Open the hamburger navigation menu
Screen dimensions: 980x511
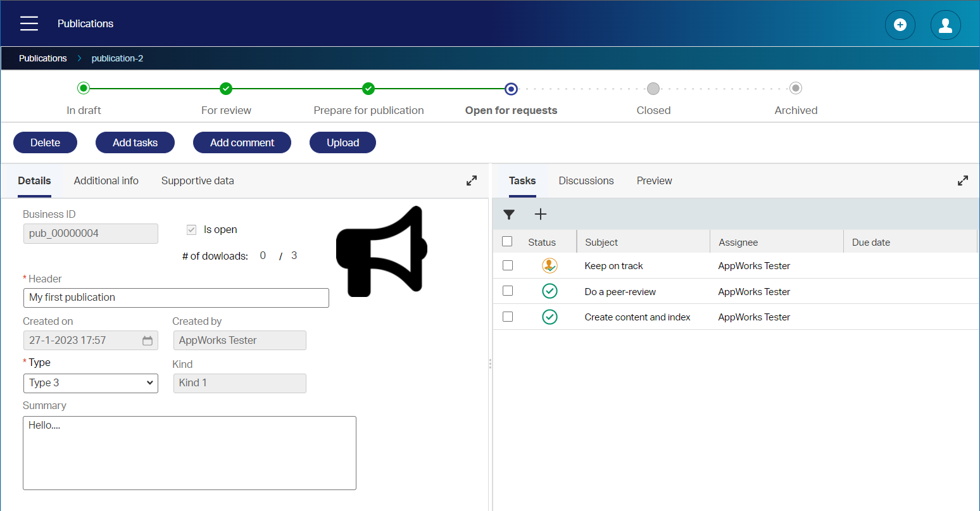[x=29, y=24]
